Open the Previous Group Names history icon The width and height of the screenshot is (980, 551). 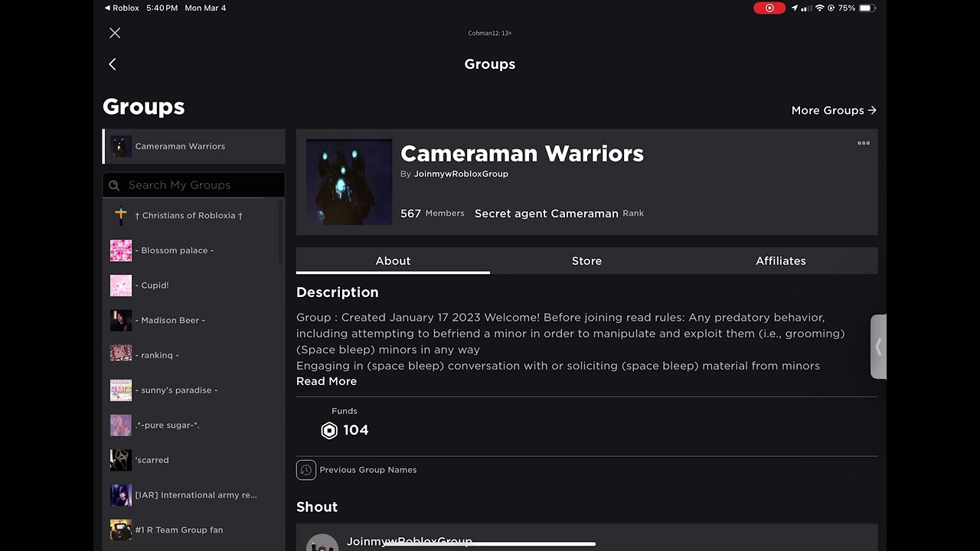click(306, 470)
